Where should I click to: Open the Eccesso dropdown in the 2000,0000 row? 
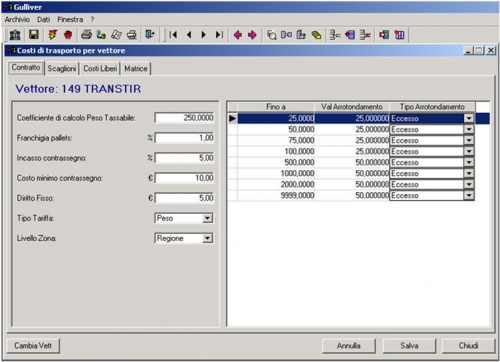tap(469, 184)
